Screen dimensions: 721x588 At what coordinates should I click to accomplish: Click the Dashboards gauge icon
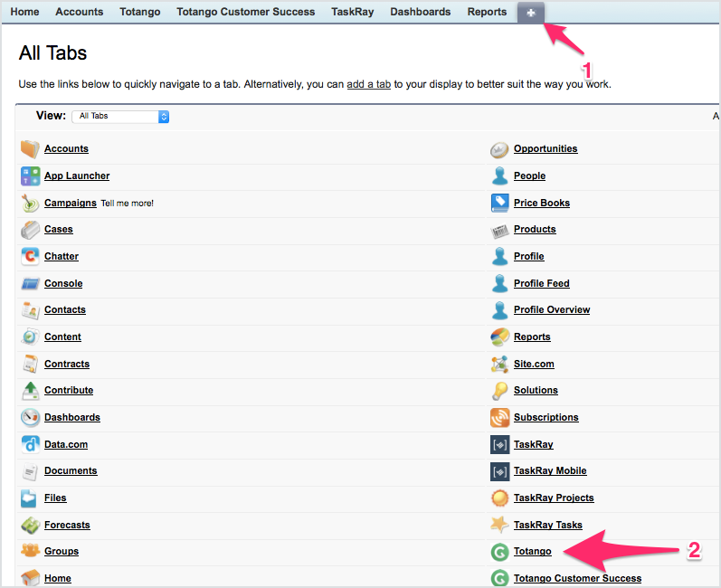[x=31, y=417]
